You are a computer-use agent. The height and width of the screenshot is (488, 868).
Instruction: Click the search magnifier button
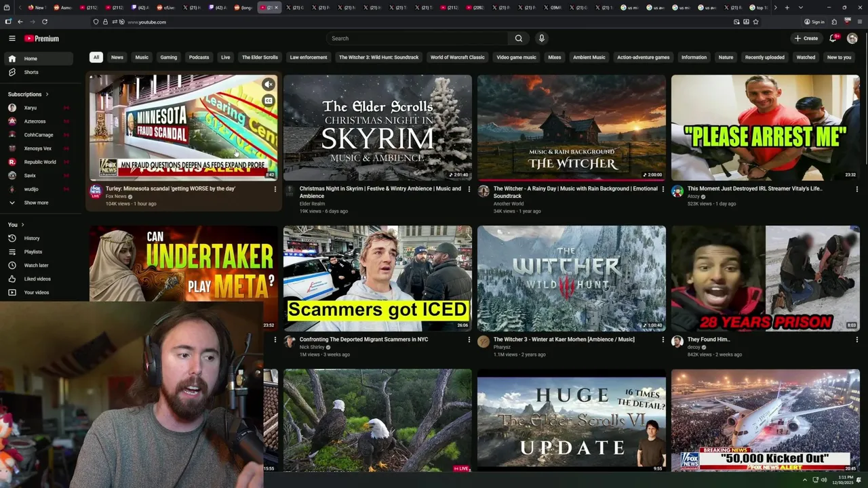pos(519,39)
